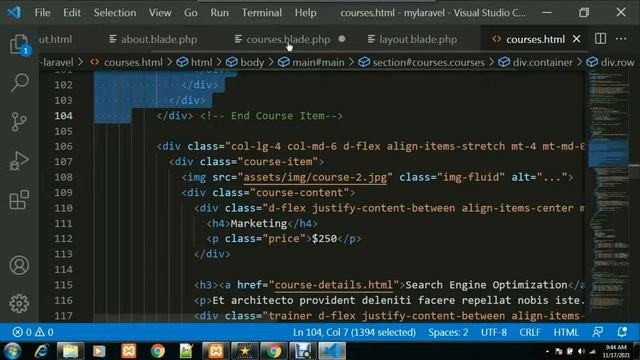640x360 pixels.
Task: Open the Accounts menu icon
Action: click(x=19, y=265)
